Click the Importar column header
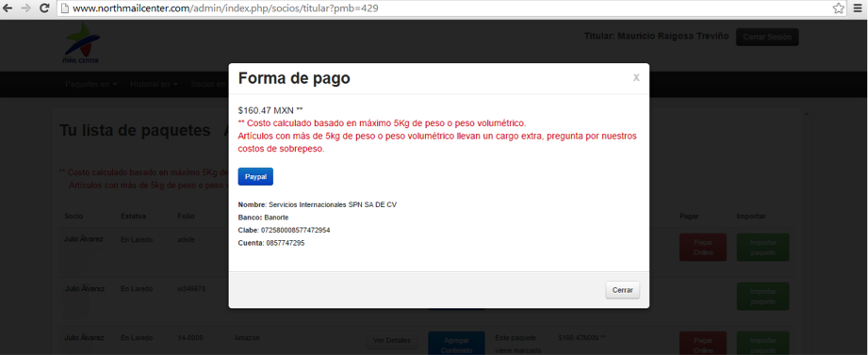The height and width of the screenshot is (355, 868). 751,217
